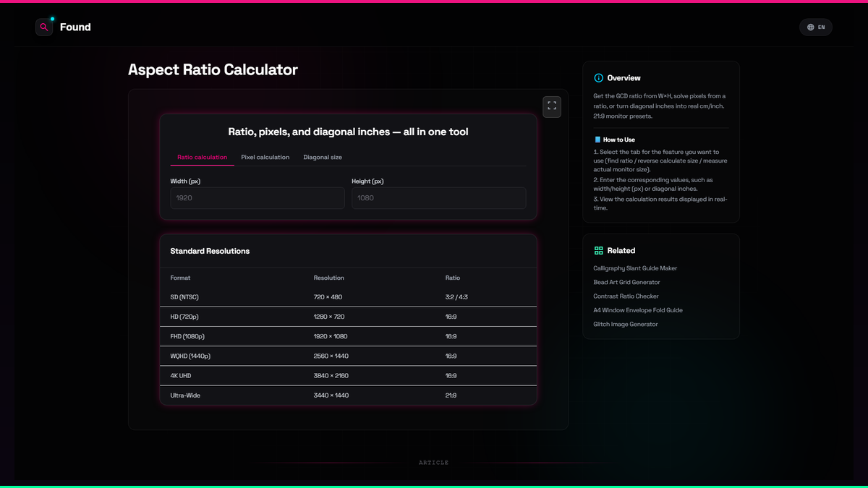This screenshot has height=488, width=868.
Task: Switch to the Pixel calculation tab
Action: pyautogui.click(x=265, y=157)
